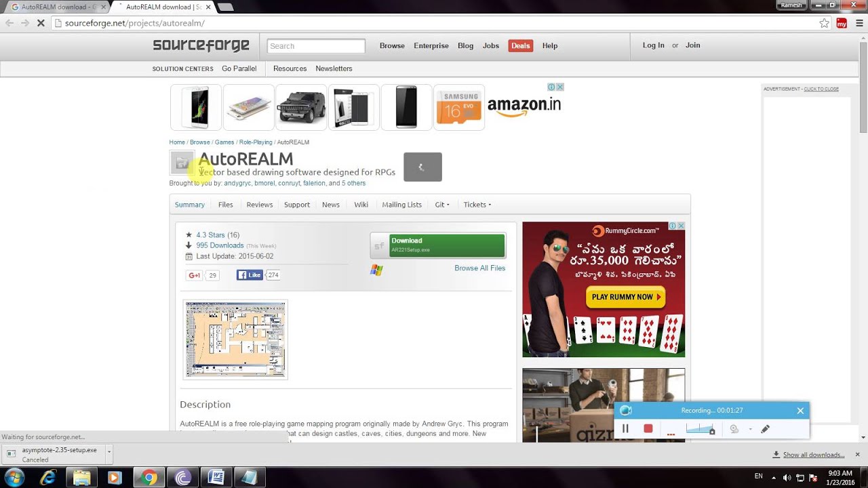Close the downloads bar
The width and height of the screenshot is (868, 488).
tap(857, 454)
